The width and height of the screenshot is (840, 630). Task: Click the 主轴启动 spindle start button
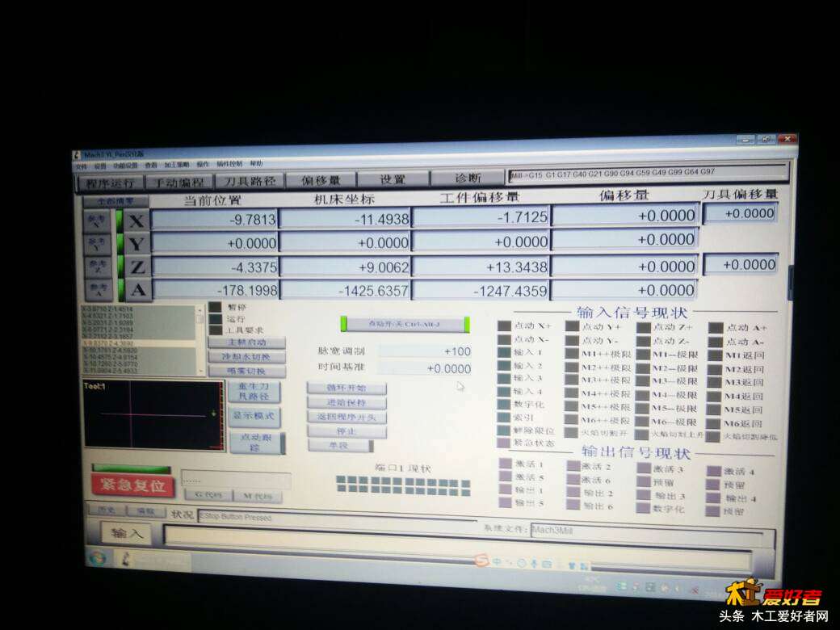tap(247, 342)
